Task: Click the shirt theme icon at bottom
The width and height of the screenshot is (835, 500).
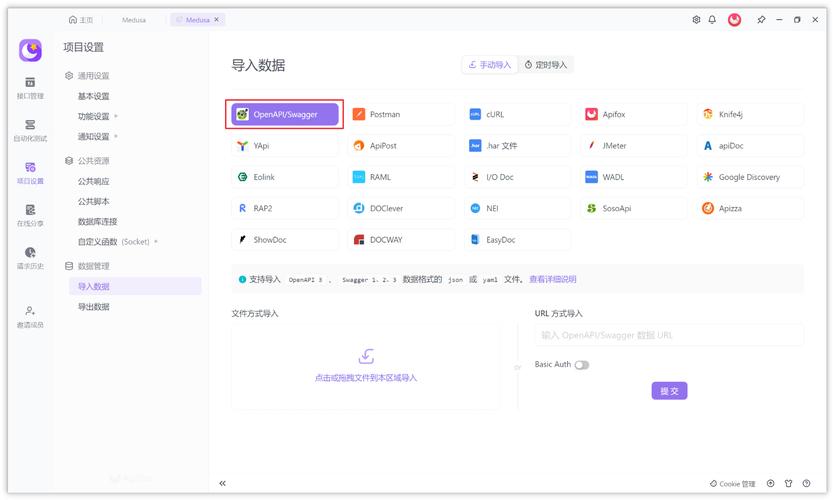Action: coord(789,483)
